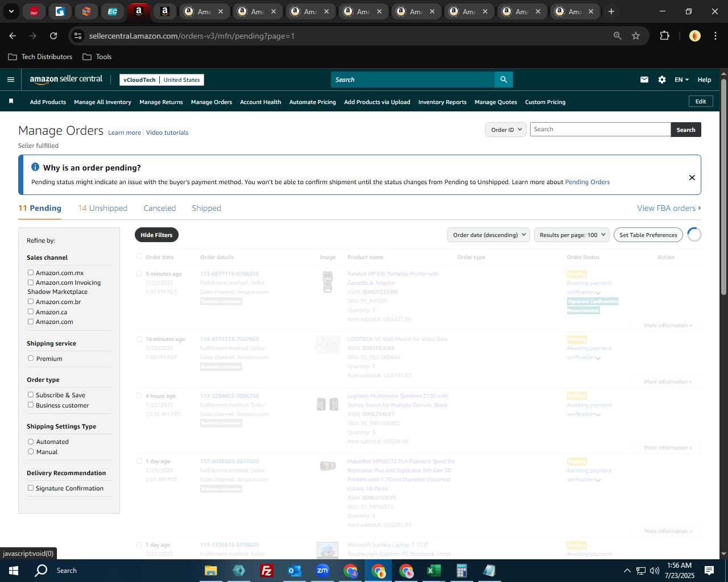The width and height of the screenshot is (728, 582).
Task: Open Zoom from taskbar
Action: click(x=322, y=571)
